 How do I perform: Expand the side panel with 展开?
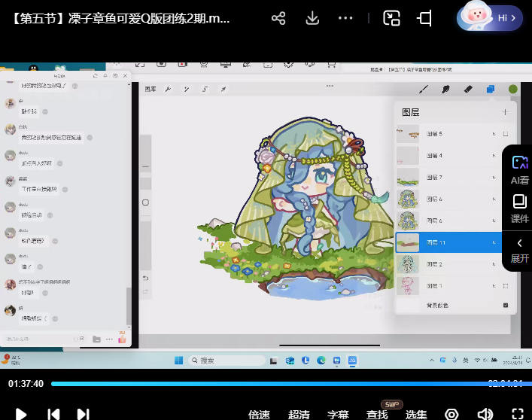(519, 250)
